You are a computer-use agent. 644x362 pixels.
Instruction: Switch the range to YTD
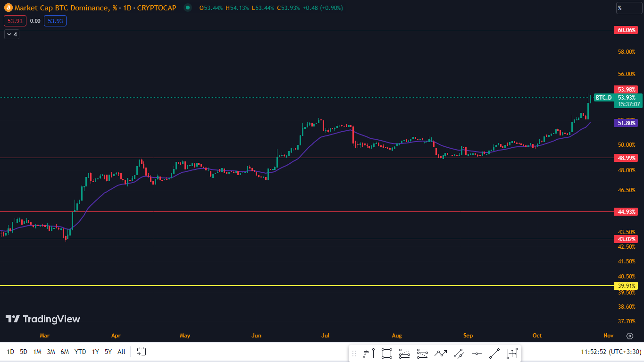coord(80,352)
